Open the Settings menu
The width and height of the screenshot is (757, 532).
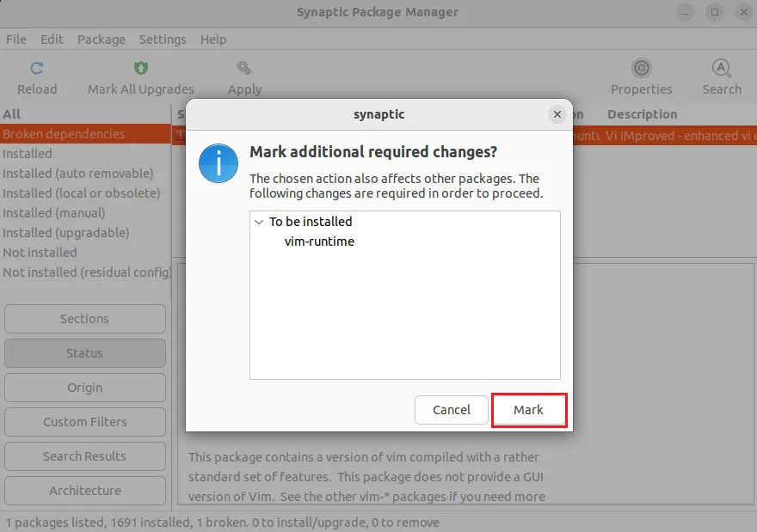tap(163, 40)
